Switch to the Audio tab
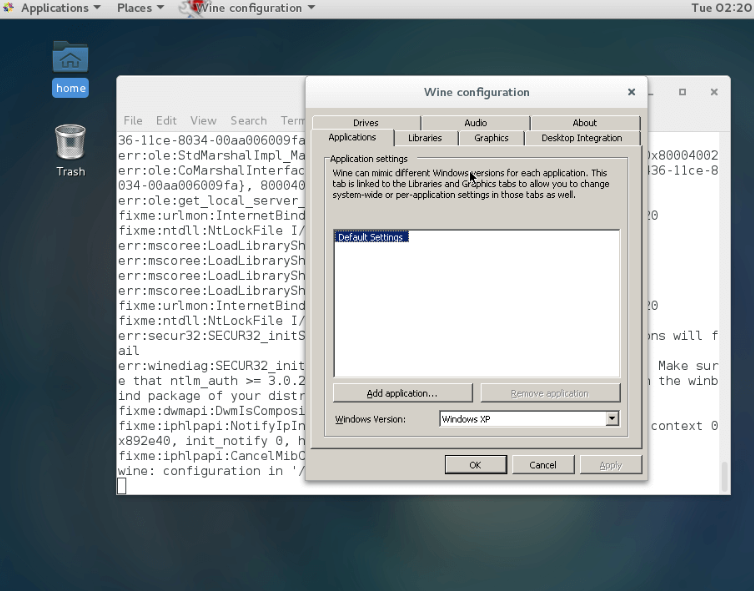 [x=476, y=123]
